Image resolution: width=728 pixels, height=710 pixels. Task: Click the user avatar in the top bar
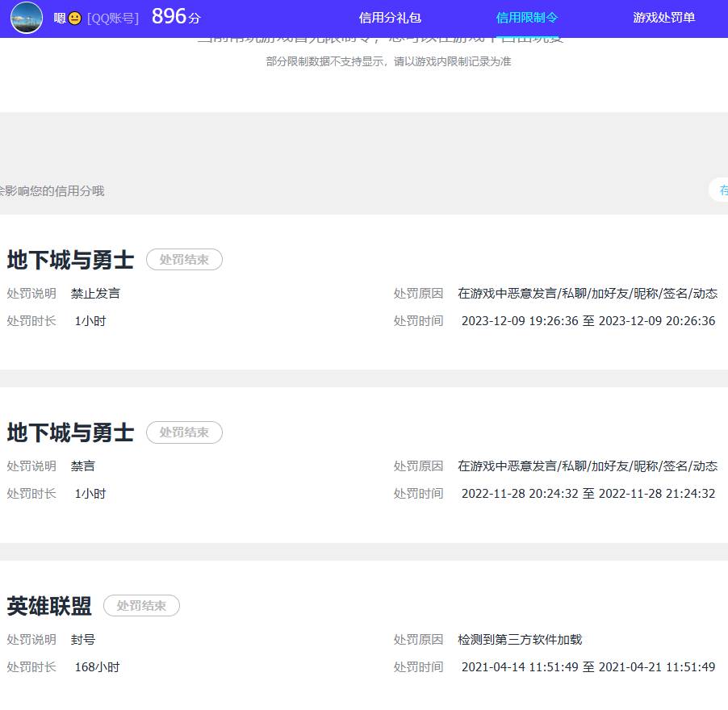(x=27, y=17)
